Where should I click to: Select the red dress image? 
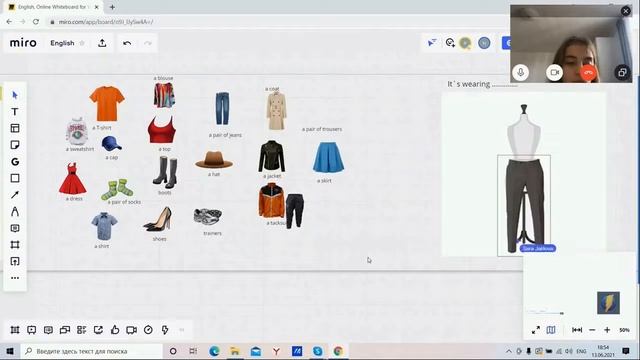click(73, 178)
